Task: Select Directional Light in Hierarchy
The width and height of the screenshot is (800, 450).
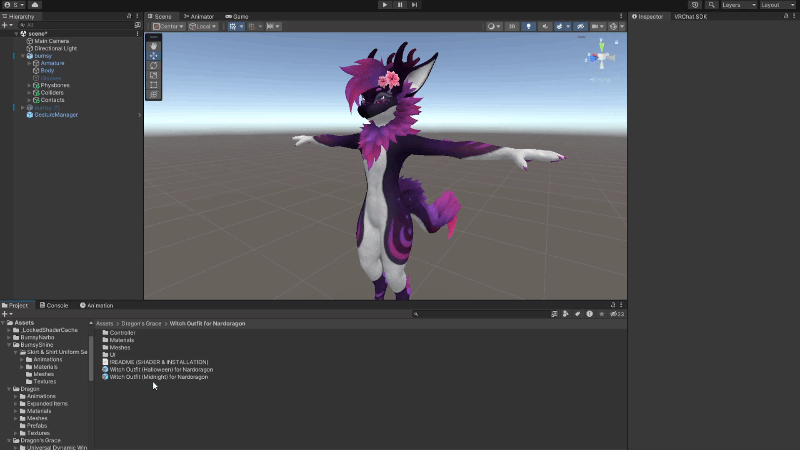Action: (x=56, y=48)
